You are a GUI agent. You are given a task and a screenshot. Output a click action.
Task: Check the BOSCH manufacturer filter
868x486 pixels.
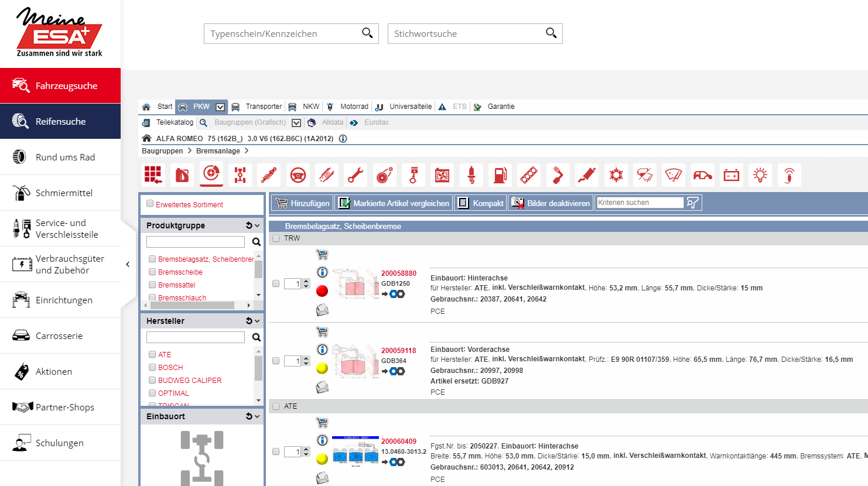(x=152, y=367)
